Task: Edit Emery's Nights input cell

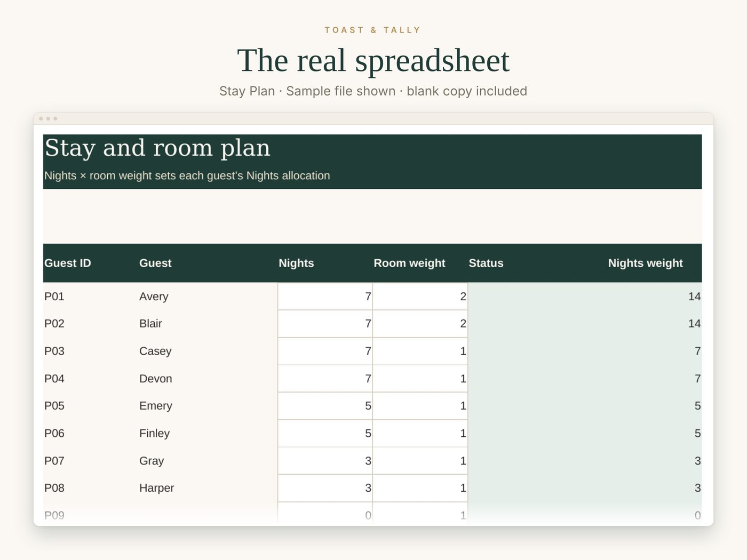Action: tap(325, 406)
